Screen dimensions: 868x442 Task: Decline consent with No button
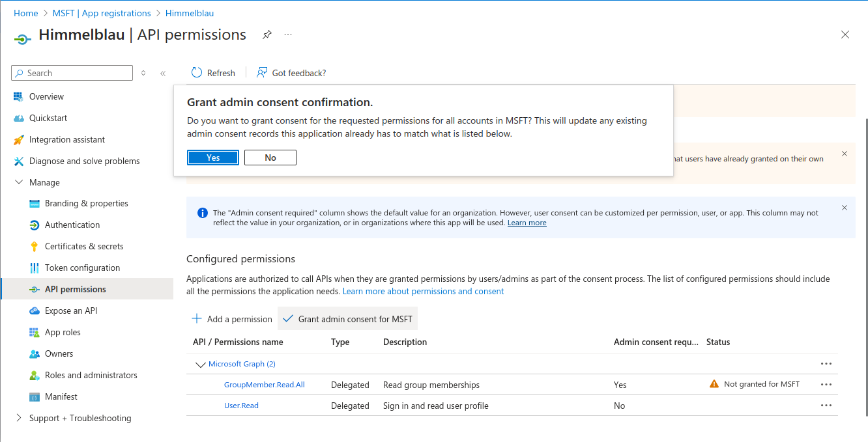tap(270, 158)
